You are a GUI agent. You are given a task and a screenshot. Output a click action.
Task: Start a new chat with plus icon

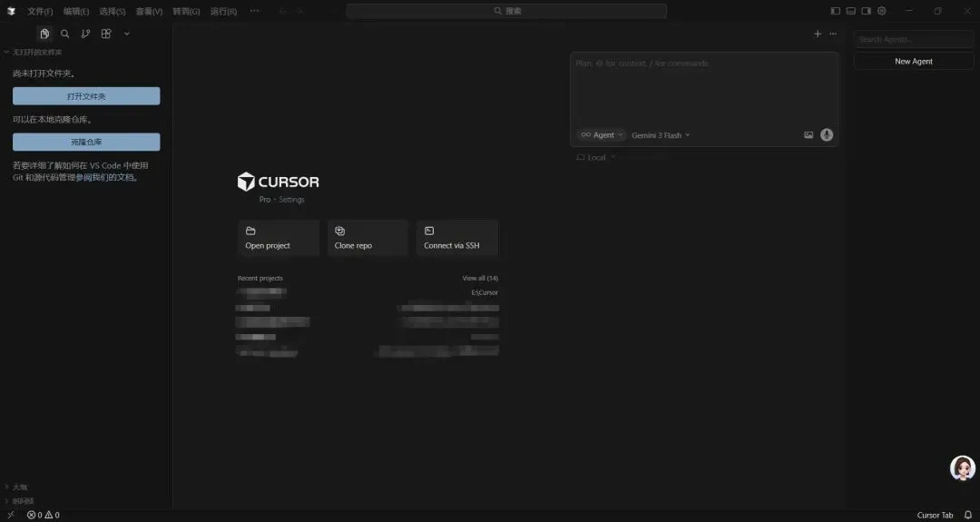pos(818,34)
